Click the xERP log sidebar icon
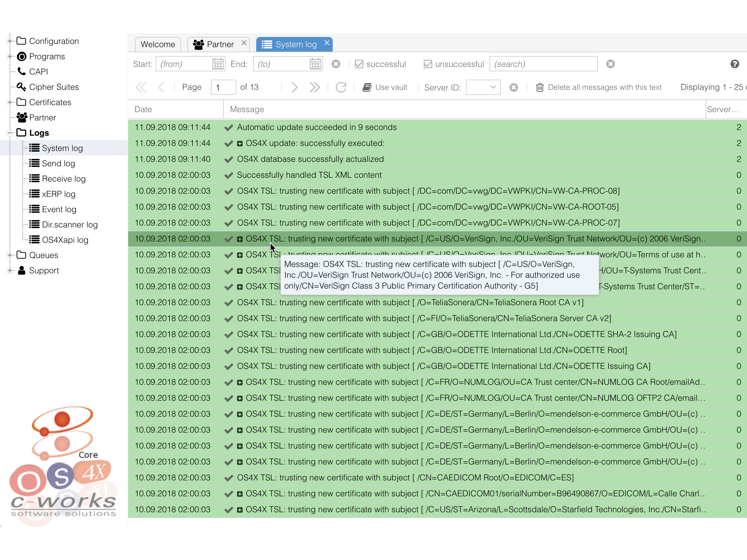 (34, 194)
